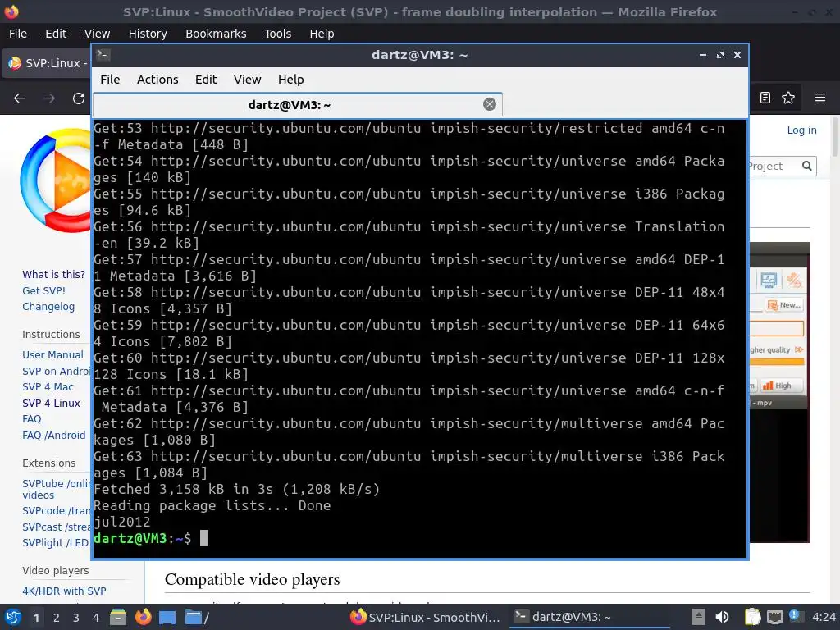Switch to workspace 1
The height and width of the screenshot is (630, 840).
[36, 618]
